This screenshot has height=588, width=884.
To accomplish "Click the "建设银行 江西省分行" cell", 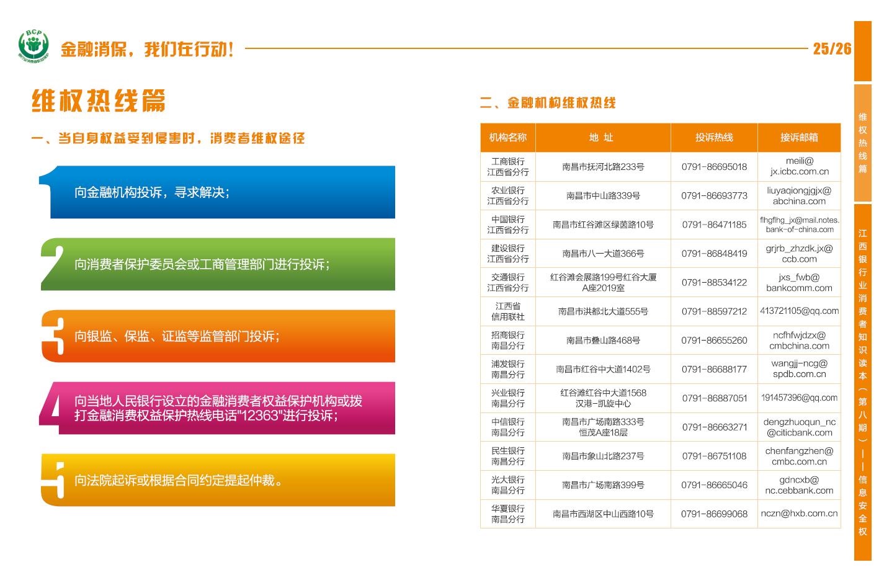I will coord(508,254).
